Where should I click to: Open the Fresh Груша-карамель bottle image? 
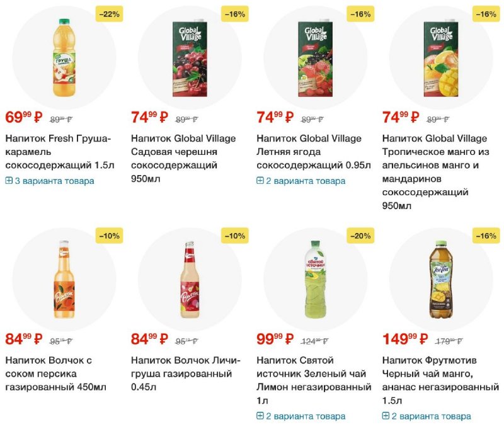click(64, 58)
